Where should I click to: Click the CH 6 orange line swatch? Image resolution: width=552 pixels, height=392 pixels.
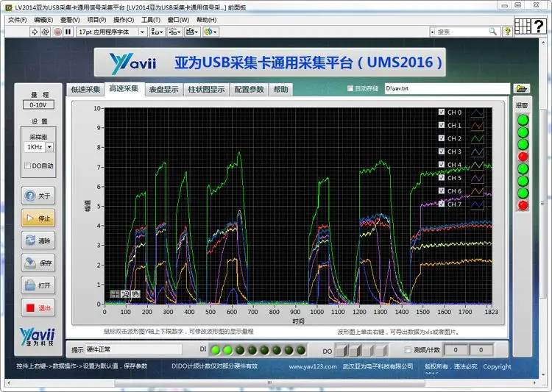click(x=478, y=191)
